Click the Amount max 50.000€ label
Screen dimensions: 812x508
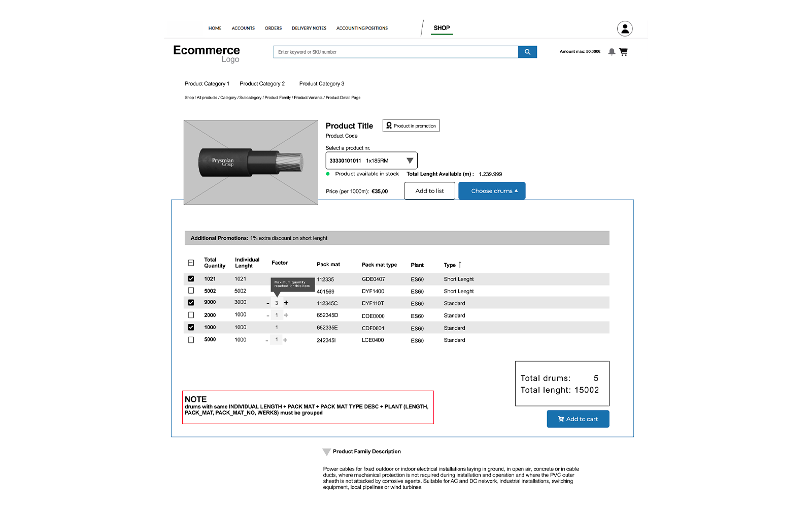click(580, 52)
